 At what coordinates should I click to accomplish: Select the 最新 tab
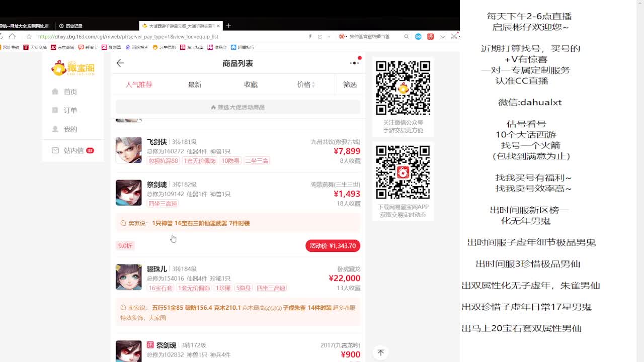[195, 84]
